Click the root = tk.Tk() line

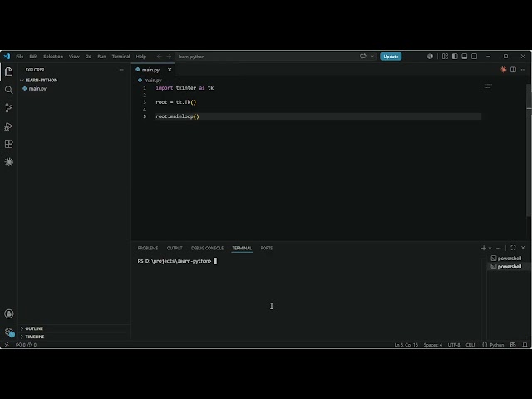coord(175,102)
